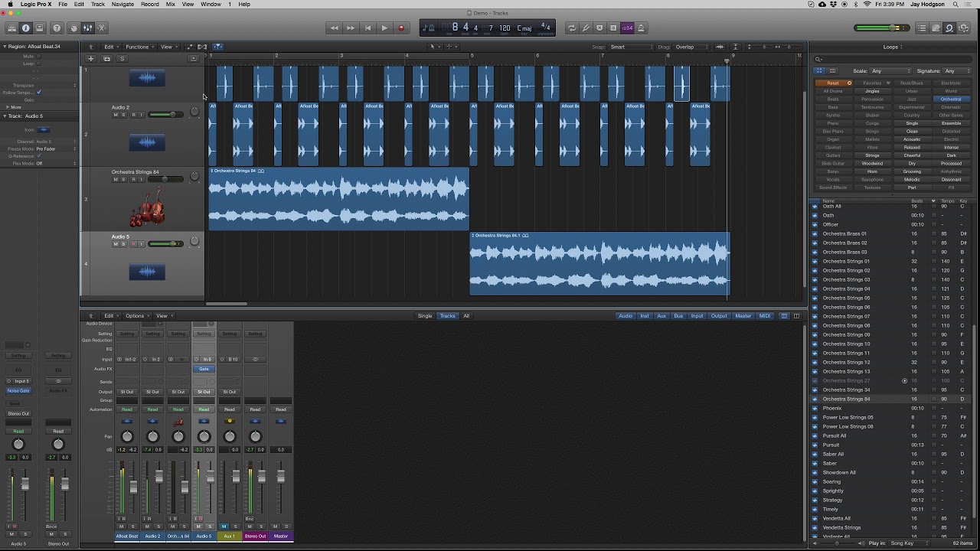Toggle the Follow Tempo checkbox
Viewport: 980px width, 551px height.
click(39, 93)
